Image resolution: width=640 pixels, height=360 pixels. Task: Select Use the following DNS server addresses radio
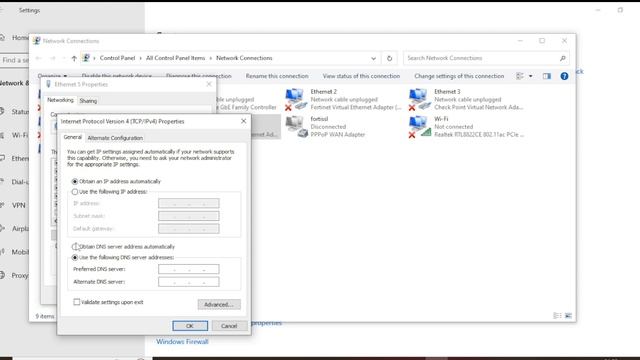[x=75, y=258]
